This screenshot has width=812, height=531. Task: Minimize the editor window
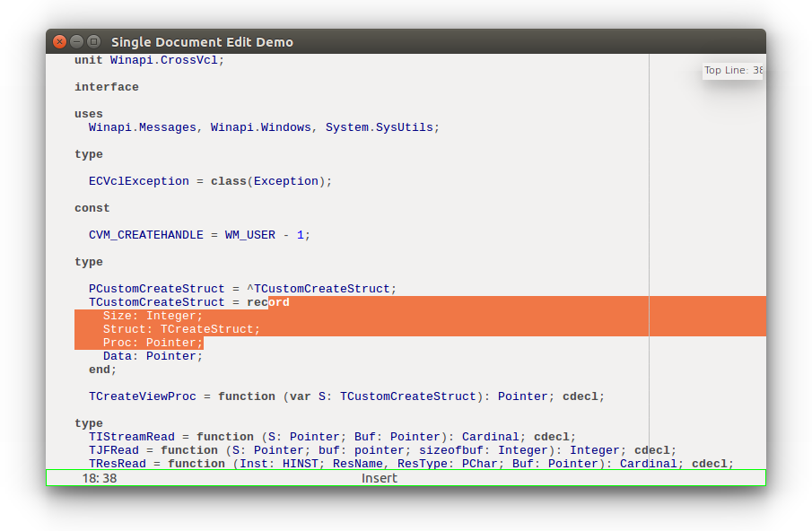76,41
